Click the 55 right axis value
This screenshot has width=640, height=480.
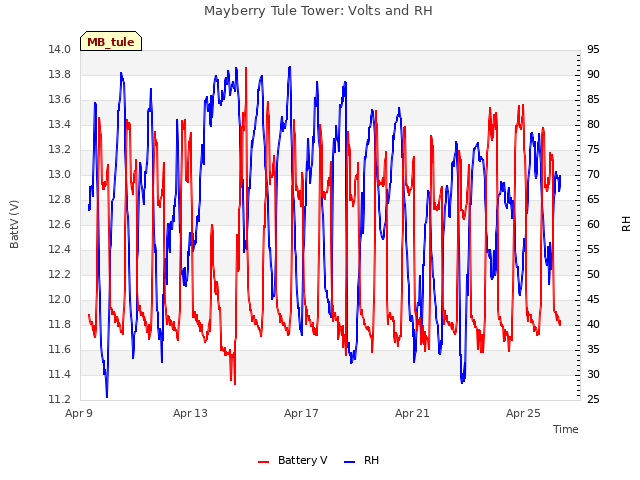[x=593, y=249]
